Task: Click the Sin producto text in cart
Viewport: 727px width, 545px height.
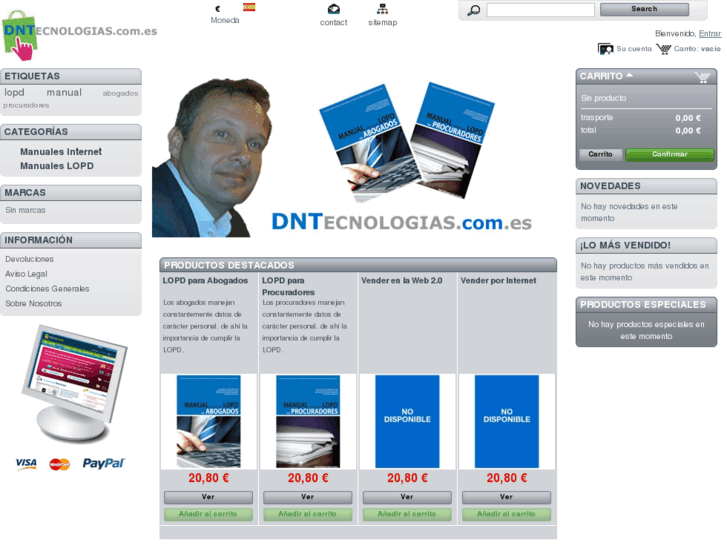Action: point(603,98)
